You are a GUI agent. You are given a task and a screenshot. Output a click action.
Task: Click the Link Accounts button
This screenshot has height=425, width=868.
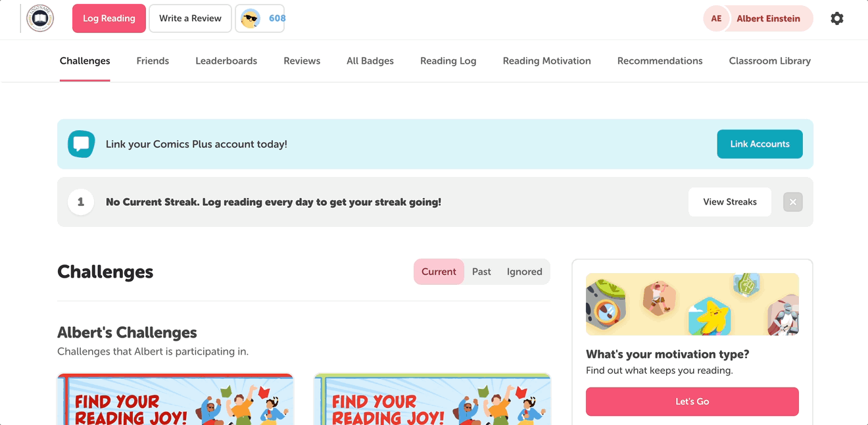pos(759,144)
